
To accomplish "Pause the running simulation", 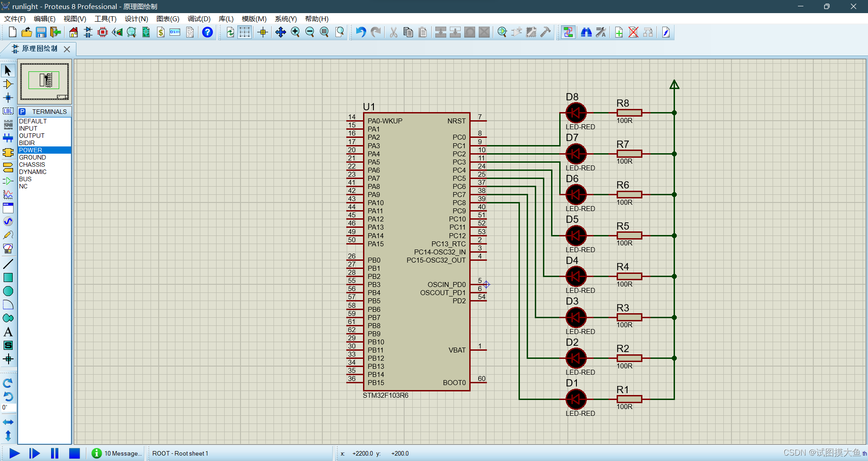I will pyautogui.click(x=54, y=453).
